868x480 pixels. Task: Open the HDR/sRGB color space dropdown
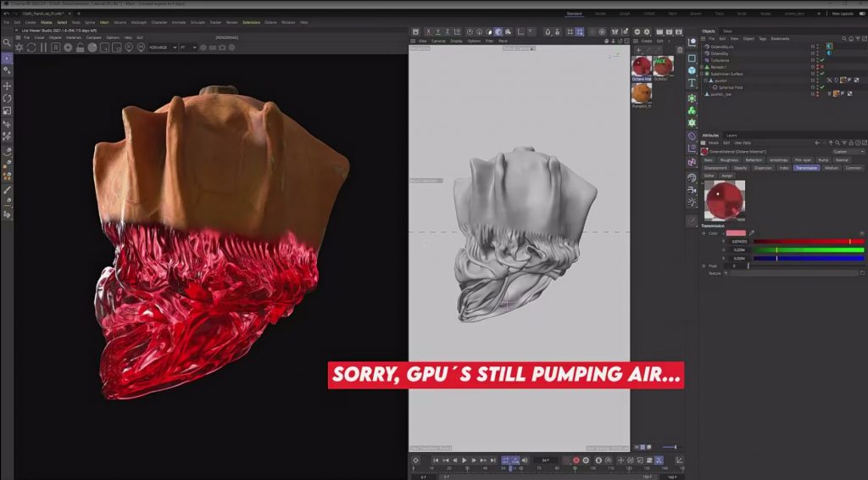[163, 47]
